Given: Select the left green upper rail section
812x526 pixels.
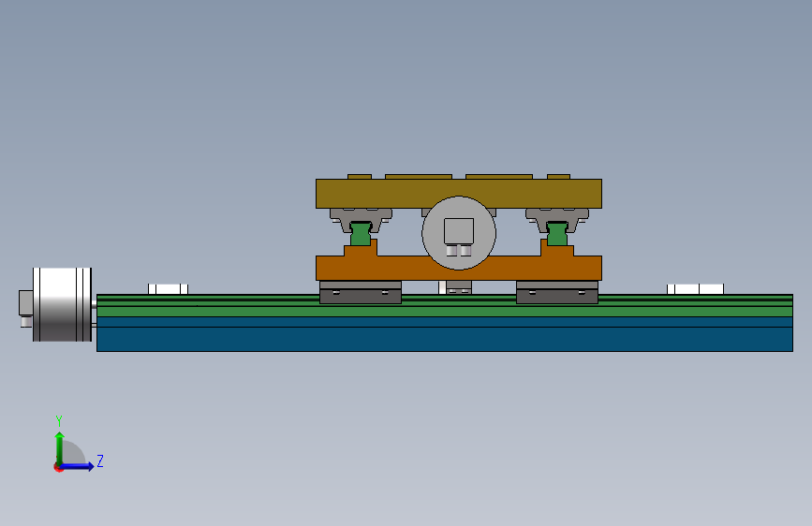Looking at the screenshot, I should click(x=361, y=234).
